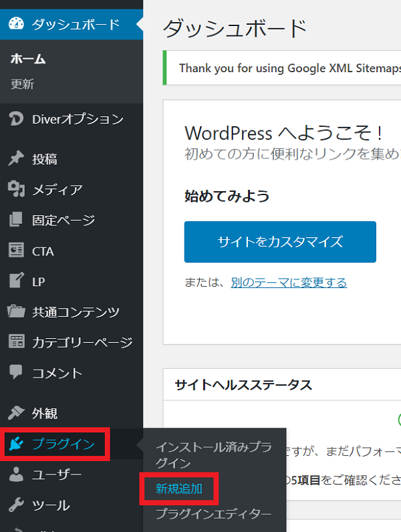Click the Diver options D icon
Viewport: 401px width, 532px height.
pyautogui.click(x=16, y=119)
